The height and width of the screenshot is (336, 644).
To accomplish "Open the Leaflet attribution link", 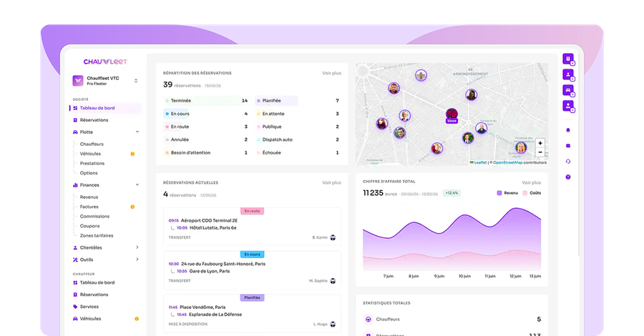I will point(480,162).
